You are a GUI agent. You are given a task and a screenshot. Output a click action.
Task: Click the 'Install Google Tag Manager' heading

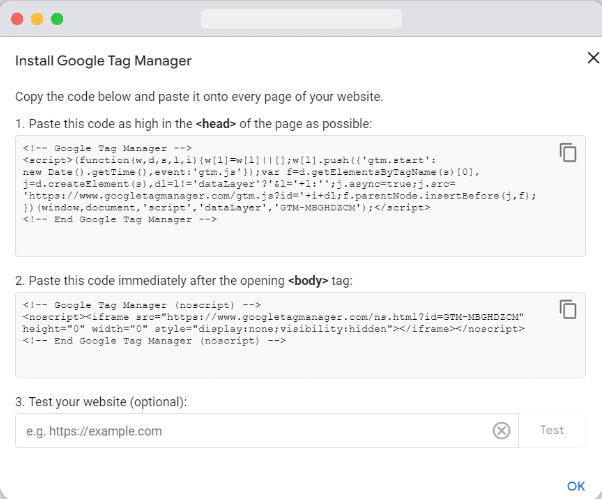pyautogui.click(x=103, y=61)
